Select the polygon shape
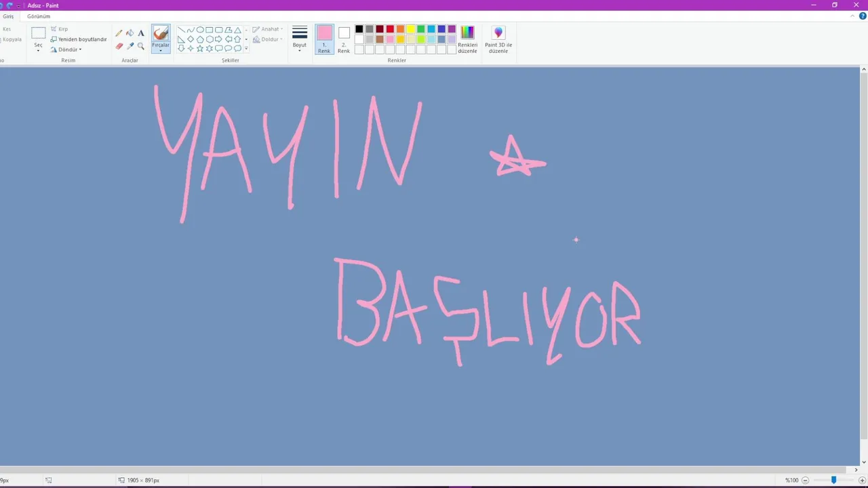 tap(229, 30)
